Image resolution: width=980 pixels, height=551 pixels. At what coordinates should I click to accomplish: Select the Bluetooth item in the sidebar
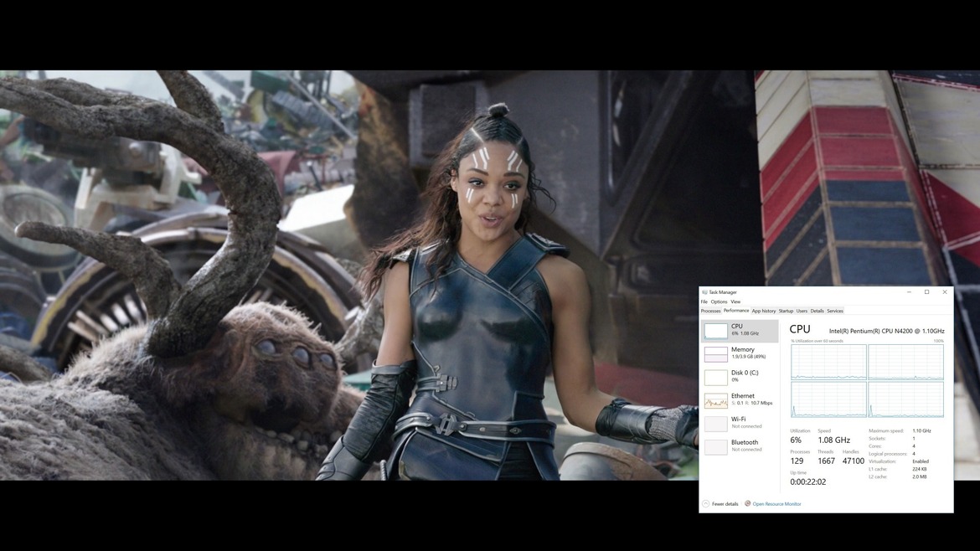coord(740,446)
